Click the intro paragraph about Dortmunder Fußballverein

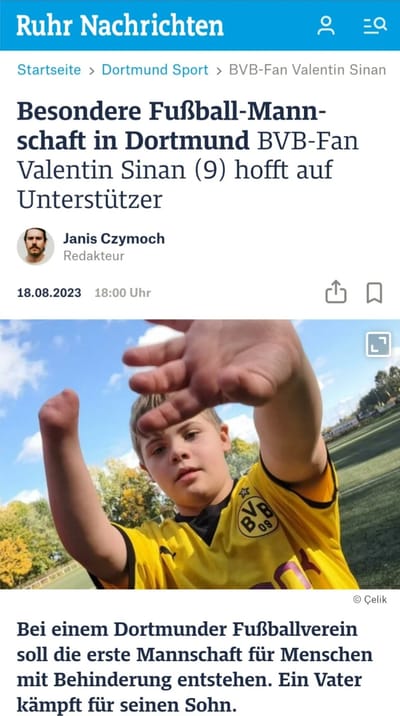[x=195, y=667]
